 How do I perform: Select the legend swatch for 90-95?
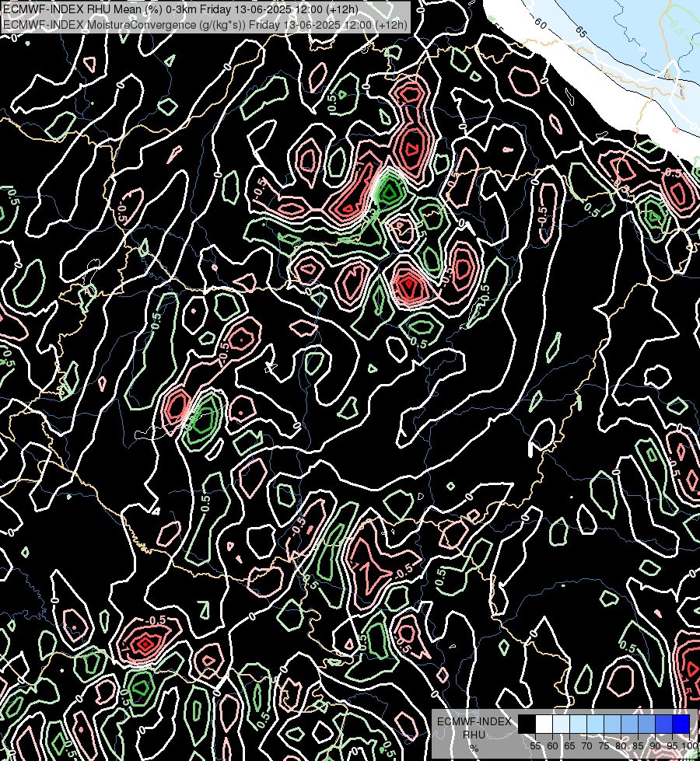click(x=663, y=724)
